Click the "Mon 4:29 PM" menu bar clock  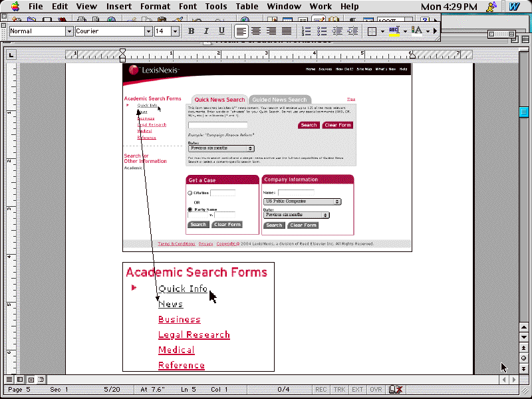click(449, 7)
